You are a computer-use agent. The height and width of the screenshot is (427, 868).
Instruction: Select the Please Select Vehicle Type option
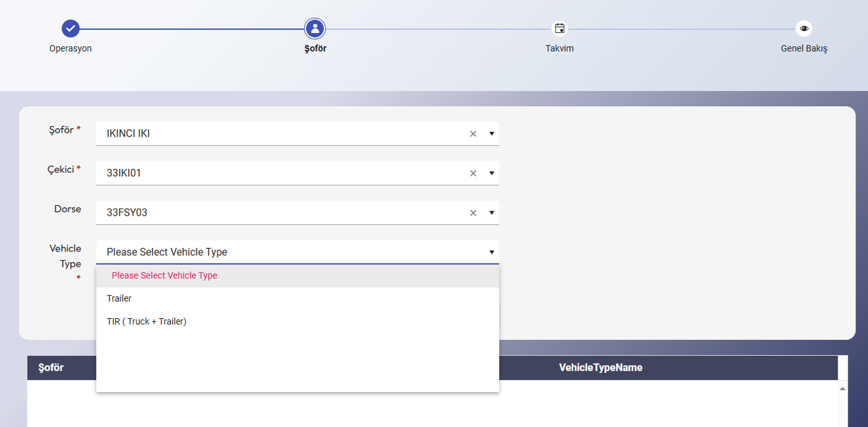click(x=164, y=276)
